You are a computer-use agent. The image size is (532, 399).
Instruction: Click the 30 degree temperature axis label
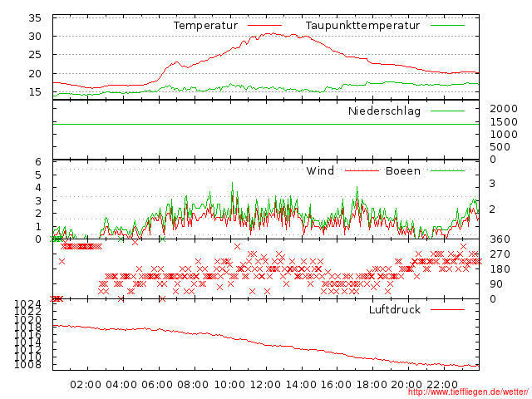pos(35,37)
